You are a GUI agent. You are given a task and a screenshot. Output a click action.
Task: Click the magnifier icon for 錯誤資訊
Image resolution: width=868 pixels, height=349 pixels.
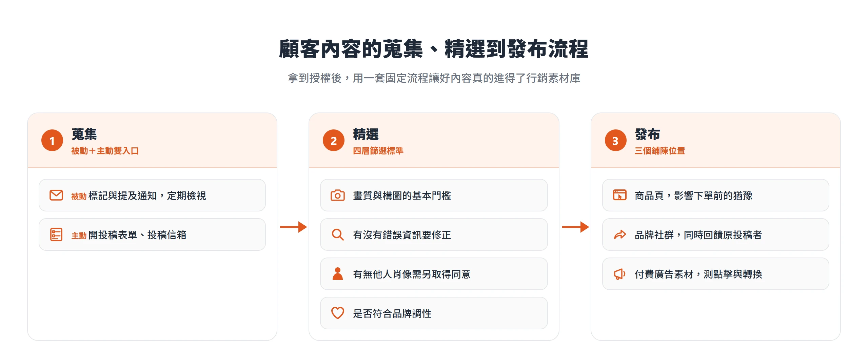[x=338, y=234]
